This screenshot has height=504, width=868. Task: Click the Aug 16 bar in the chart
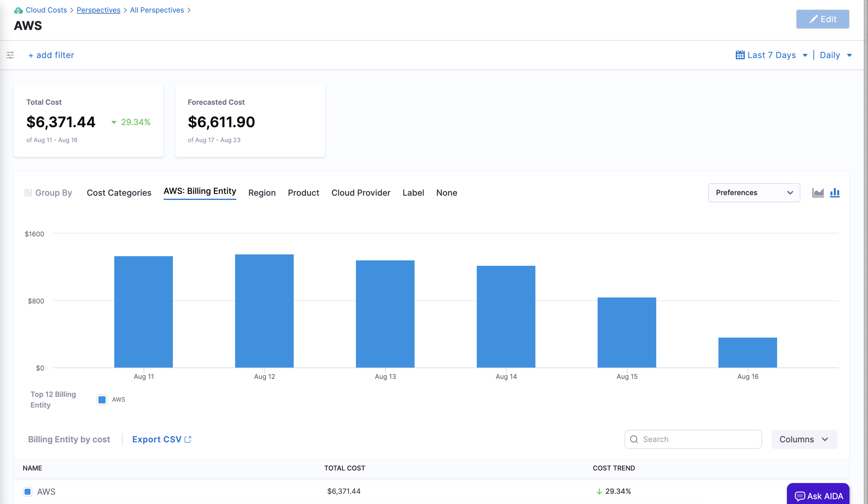pos(747,353)
